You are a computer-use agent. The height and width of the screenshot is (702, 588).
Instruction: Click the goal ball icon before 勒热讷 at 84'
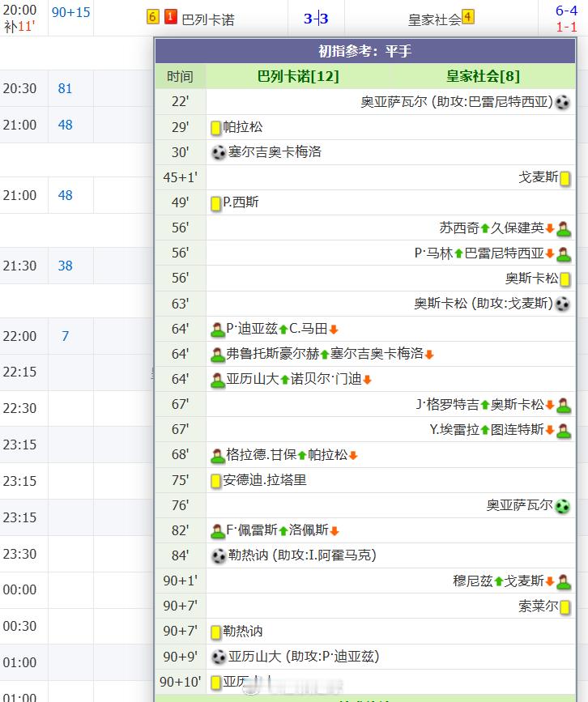[219, 556]
